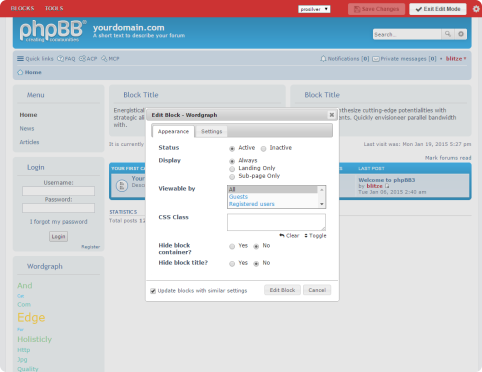Close the Edit Block dialog

(x=332, y=115)
